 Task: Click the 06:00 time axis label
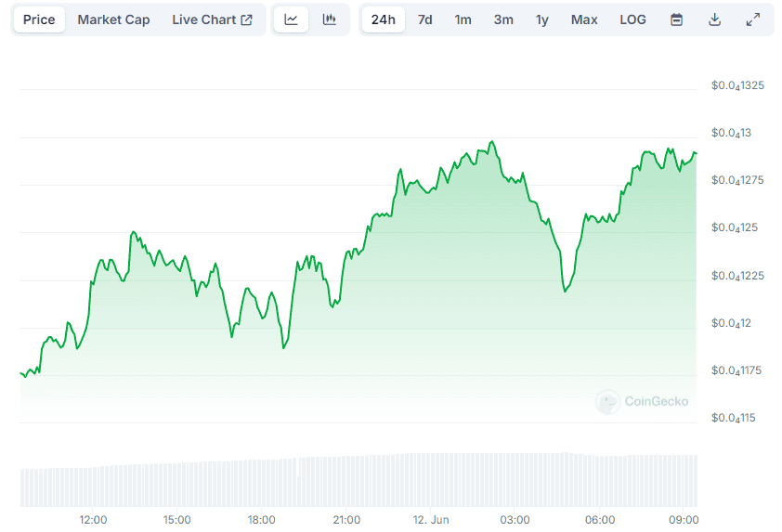[x=600, y=520]
